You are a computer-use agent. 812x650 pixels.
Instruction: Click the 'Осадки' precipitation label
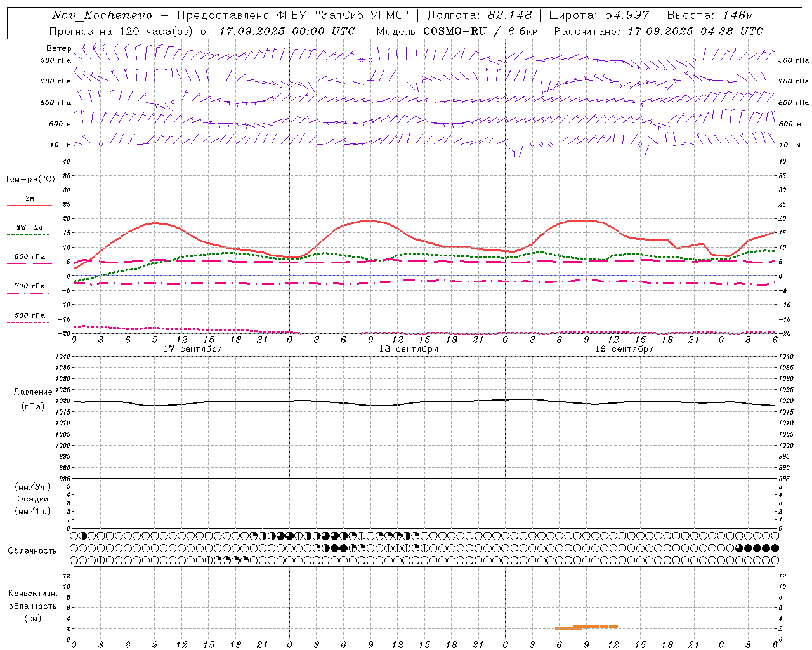coord(33,499)
